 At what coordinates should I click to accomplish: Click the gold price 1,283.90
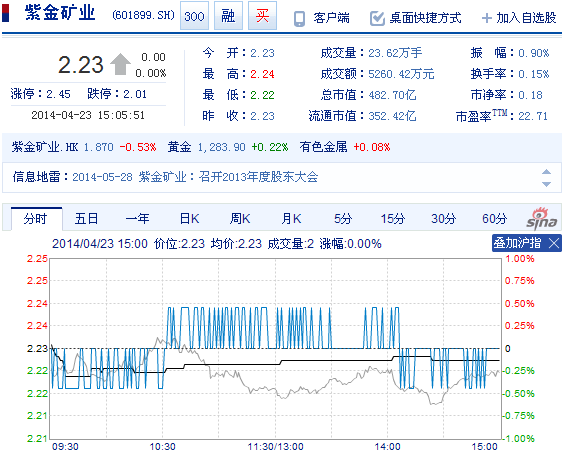[222, 147]
